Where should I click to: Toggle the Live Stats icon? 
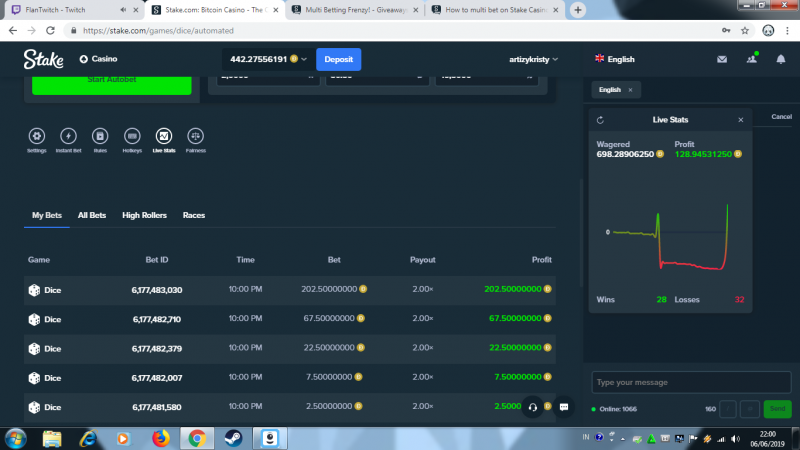point(164,136)
